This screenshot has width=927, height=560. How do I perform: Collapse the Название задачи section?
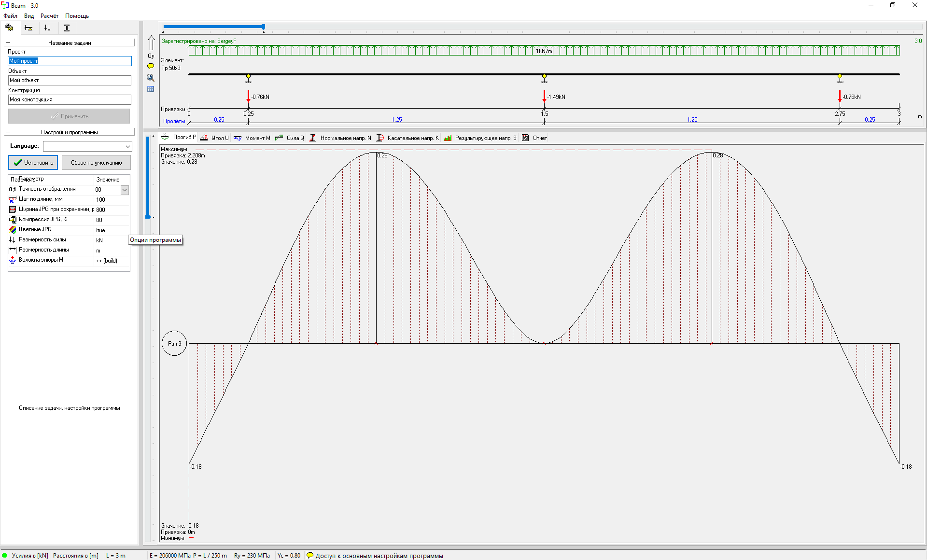[8, 43]
